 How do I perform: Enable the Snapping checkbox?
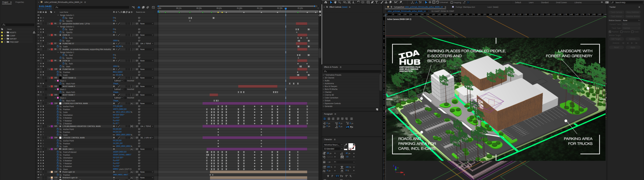coord(451,2)
